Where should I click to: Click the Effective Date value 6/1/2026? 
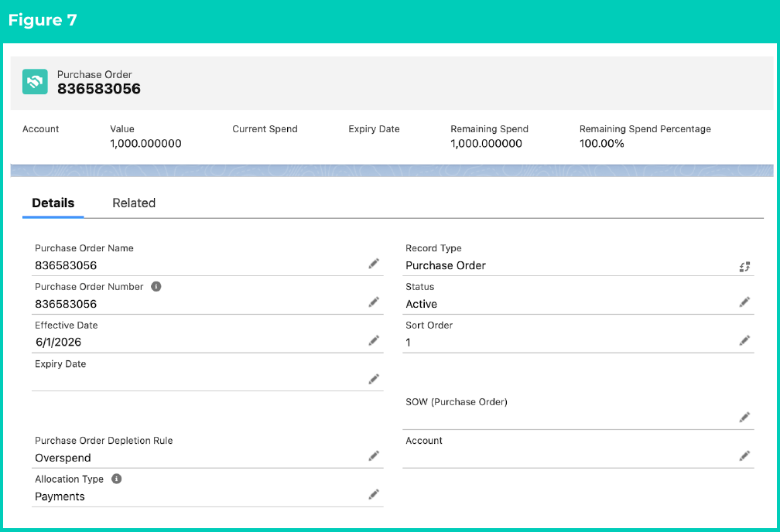(58, 342)
